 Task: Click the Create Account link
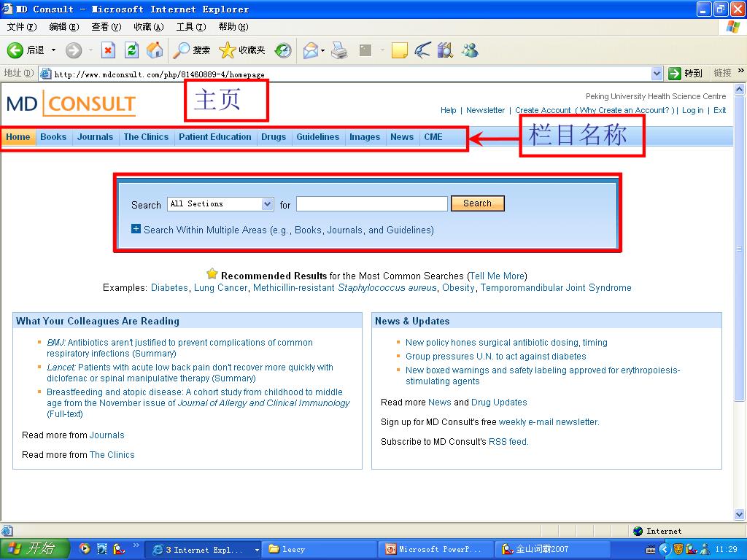[543, 110]
